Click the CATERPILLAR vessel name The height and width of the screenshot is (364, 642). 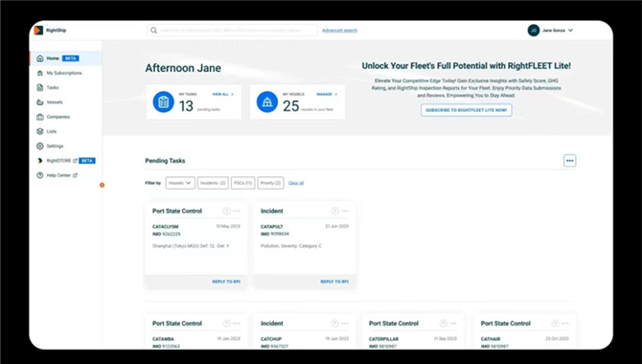tap(383, 339)
